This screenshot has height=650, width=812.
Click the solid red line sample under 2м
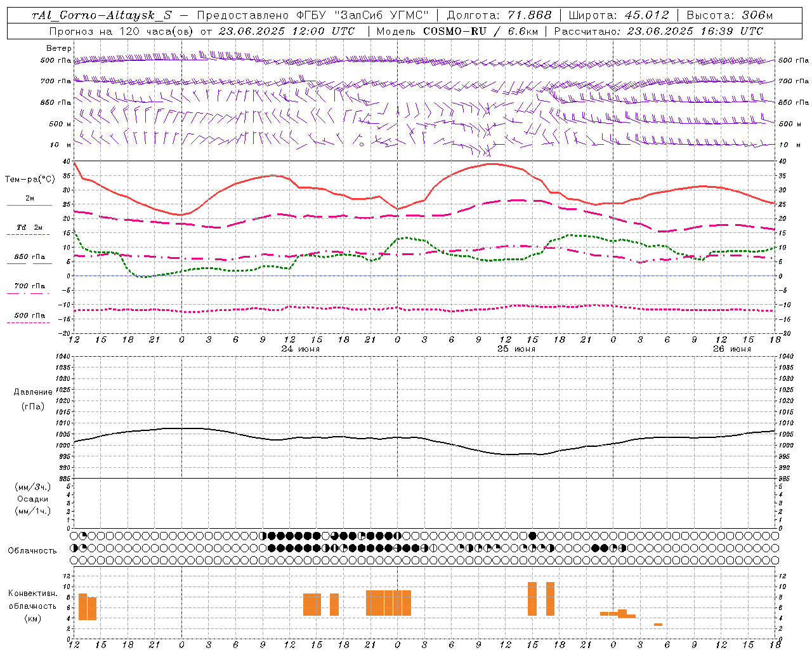[29, 205]
